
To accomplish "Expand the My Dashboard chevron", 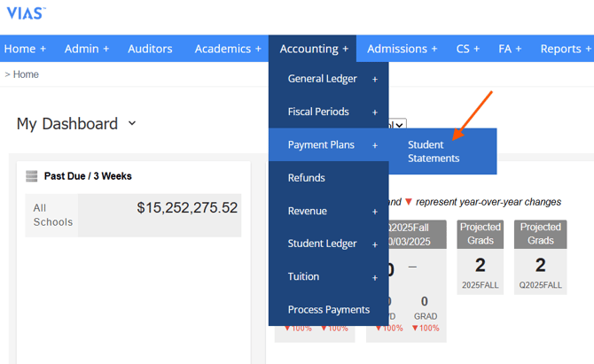I will click(132, 123).
